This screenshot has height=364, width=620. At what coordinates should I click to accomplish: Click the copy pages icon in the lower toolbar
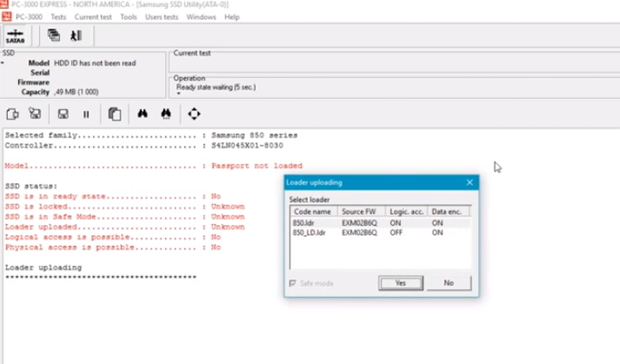coord(115,114)
